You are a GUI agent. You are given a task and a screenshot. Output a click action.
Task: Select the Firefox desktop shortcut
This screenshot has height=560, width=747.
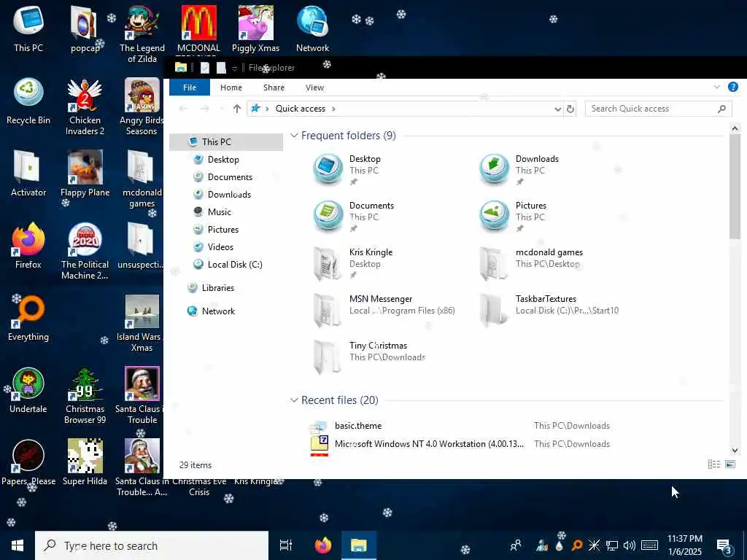(x=28, y=246)
